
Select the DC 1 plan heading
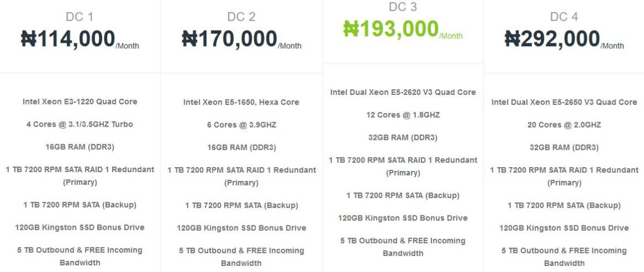[x=80, y=17]
